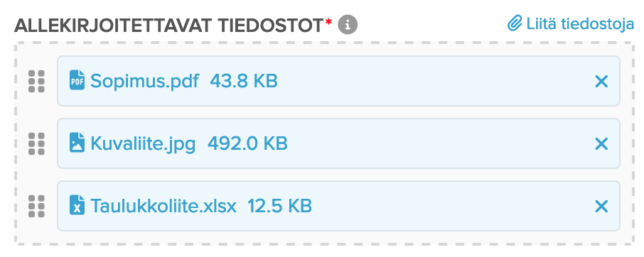Select the reorder handle beside Kuvaliite.jpg
The height and width of the screenshot is (257, 644).
[x=36, y=143]
